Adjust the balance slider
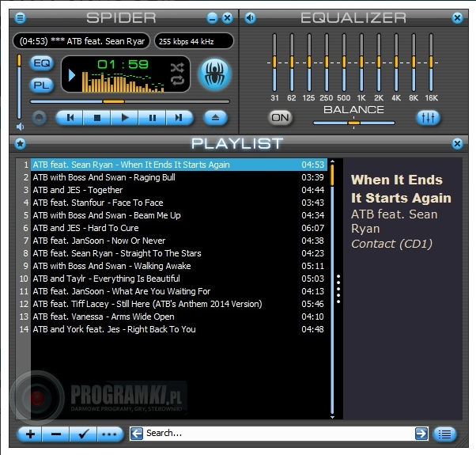 point(353,123)
